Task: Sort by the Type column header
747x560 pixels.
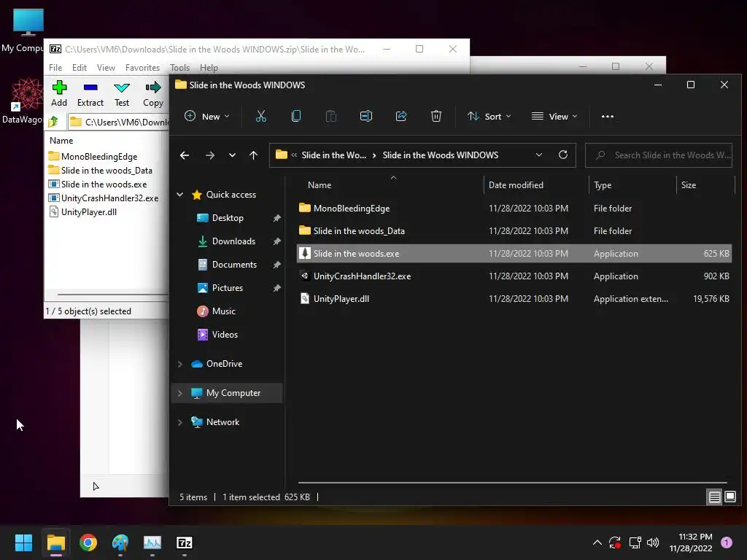Action: (632, 184)
